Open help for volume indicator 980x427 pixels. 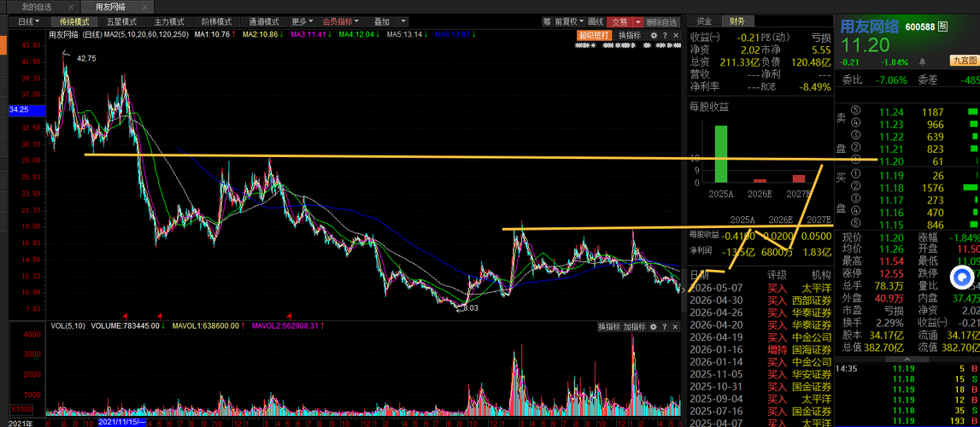coord(665,326)
